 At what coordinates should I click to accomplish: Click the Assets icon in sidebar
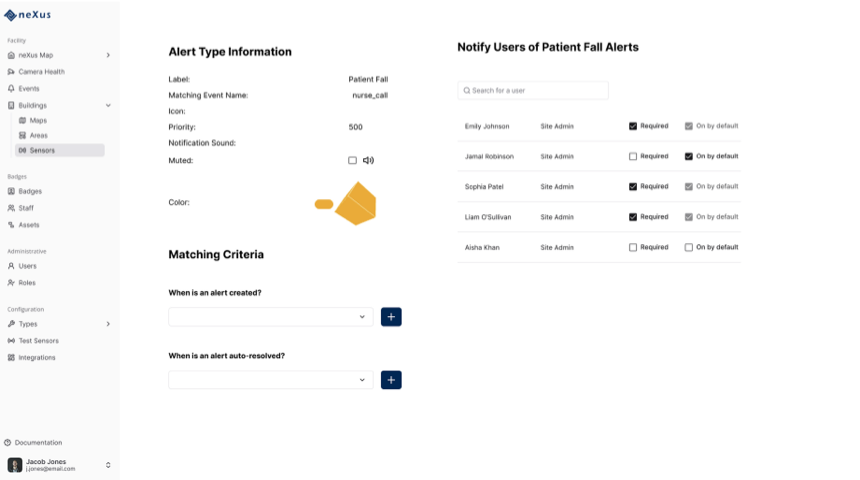point(11,225)
